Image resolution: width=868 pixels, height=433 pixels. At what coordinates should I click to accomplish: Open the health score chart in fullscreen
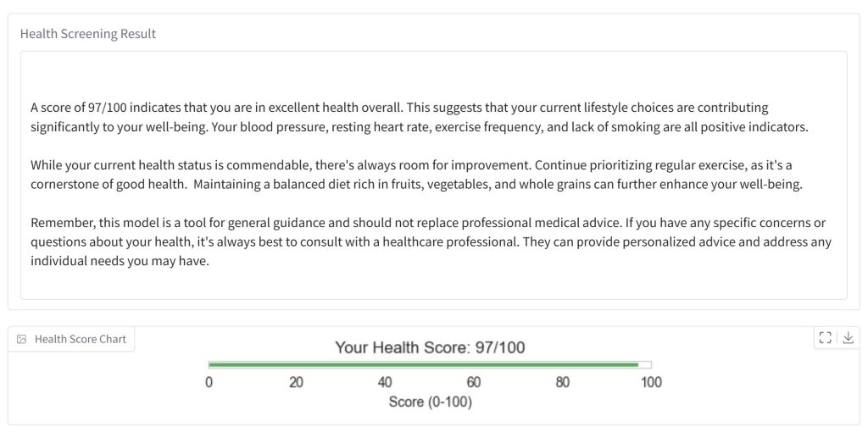tap(826, 338)
